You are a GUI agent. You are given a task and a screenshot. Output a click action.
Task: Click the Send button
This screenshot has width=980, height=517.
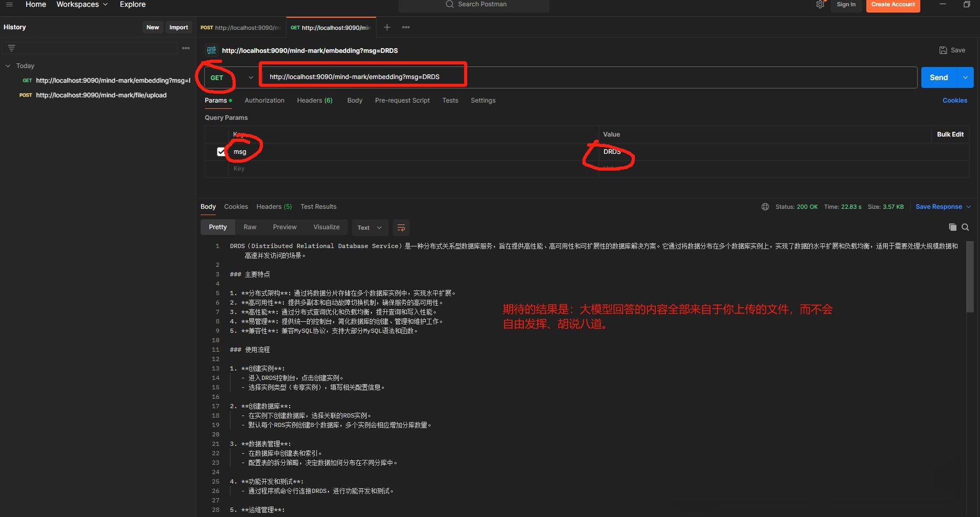[939, 77]
